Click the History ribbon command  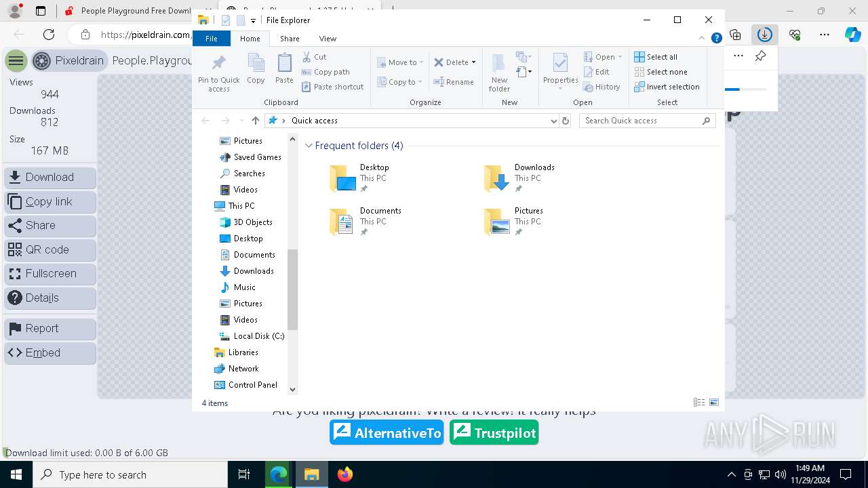click(601, 87)
